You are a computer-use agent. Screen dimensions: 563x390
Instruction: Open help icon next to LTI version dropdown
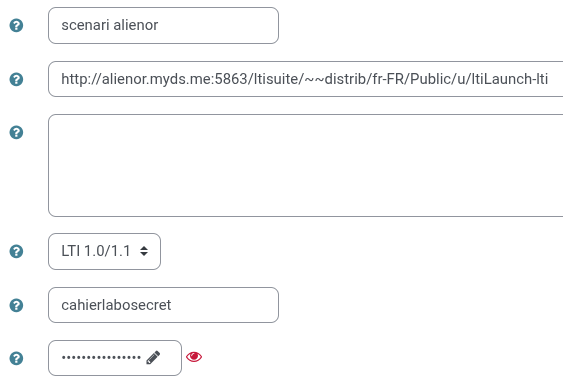pos(16,251)
